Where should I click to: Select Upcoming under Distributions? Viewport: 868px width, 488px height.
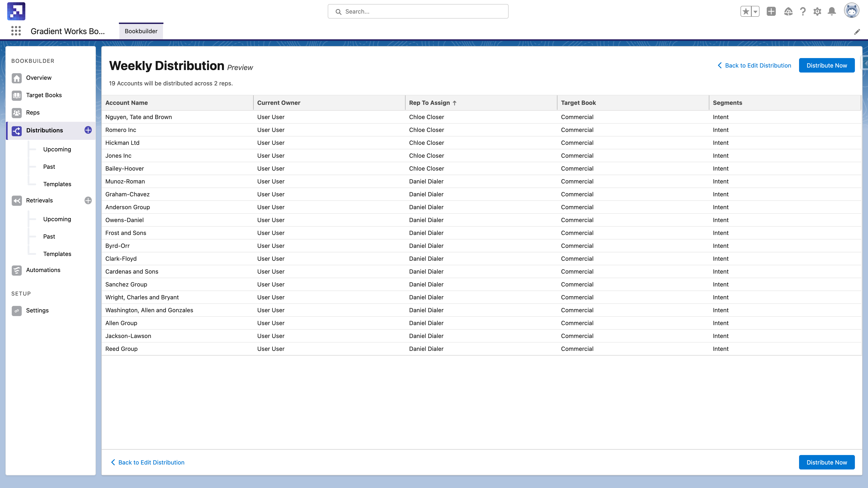pyautogui.click(x=57, y=149)
